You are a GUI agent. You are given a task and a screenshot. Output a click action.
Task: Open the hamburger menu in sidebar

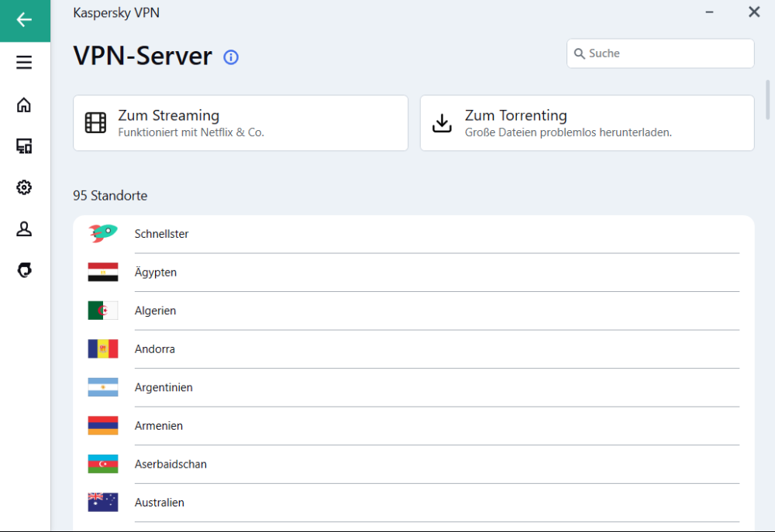24,63
